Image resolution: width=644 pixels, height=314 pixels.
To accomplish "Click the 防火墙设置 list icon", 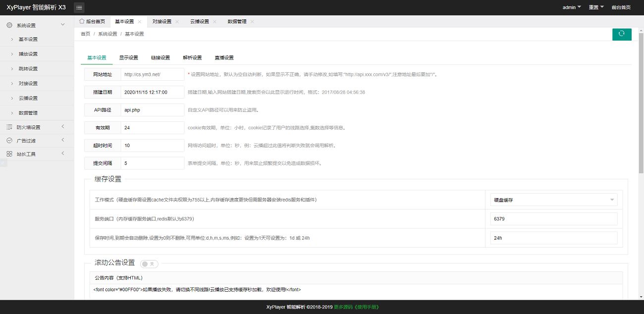I will tap(9, 127).
